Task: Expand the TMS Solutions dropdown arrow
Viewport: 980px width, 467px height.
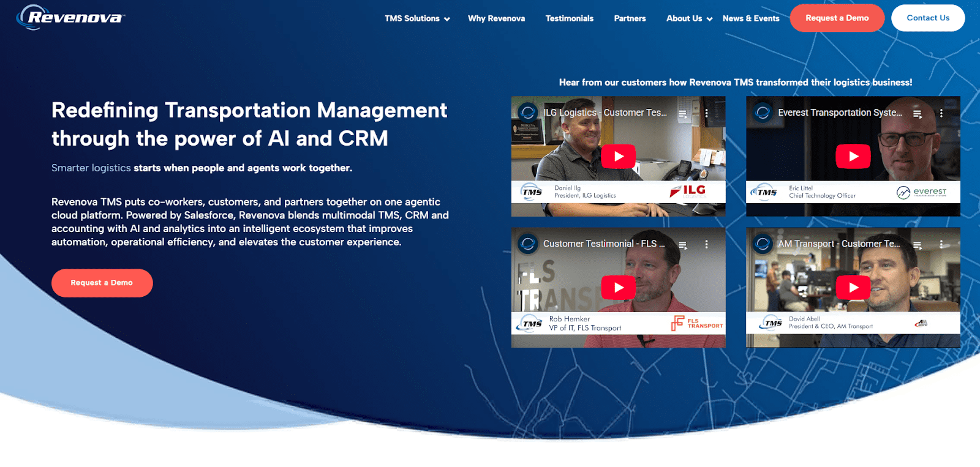Action: coord(447,19)
